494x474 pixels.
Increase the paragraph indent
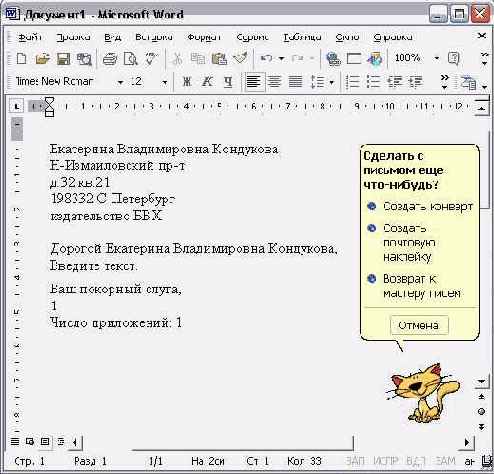point(415,81)
